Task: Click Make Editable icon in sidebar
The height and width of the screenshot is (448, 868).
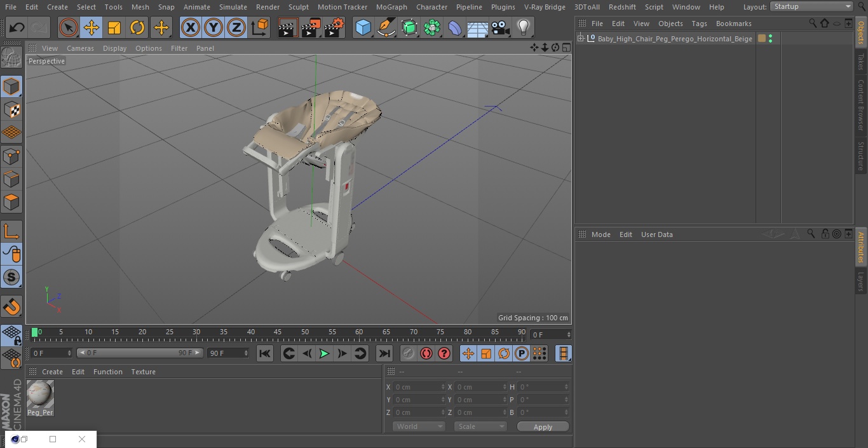Action: click(x=11, y=58)
